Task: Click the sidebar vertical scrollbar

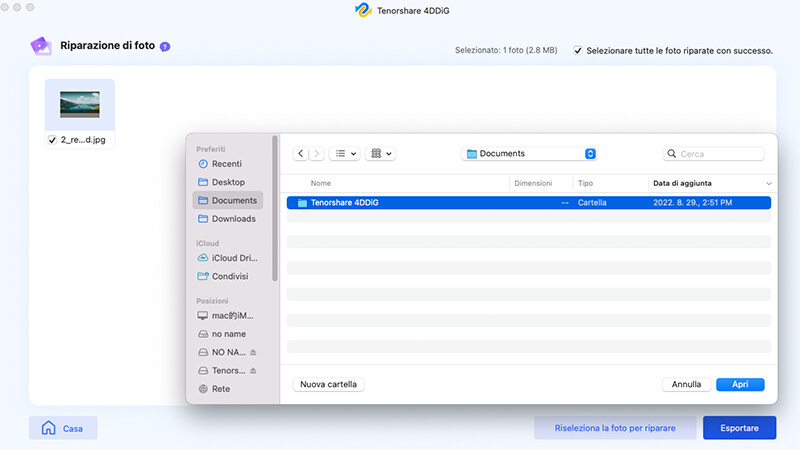Action: coord(275,208)
